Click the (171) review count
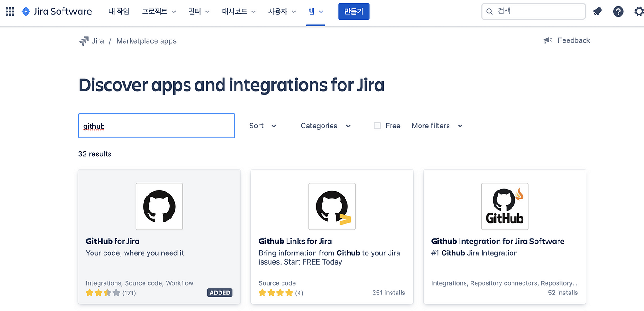The height and width of the screenshot is (311, 644). 129,293
